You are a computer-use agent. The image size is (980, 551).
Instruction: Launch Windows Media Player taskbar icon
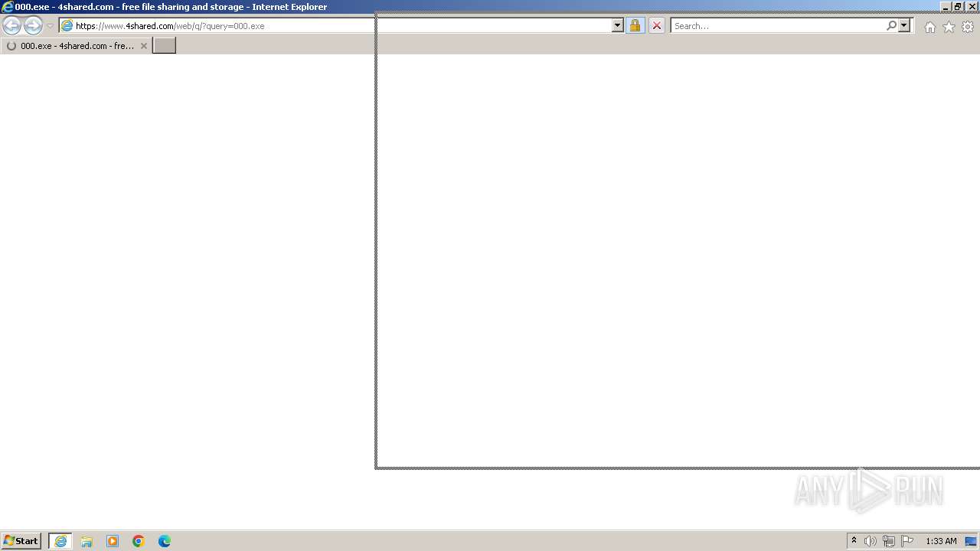coord(113,541)
